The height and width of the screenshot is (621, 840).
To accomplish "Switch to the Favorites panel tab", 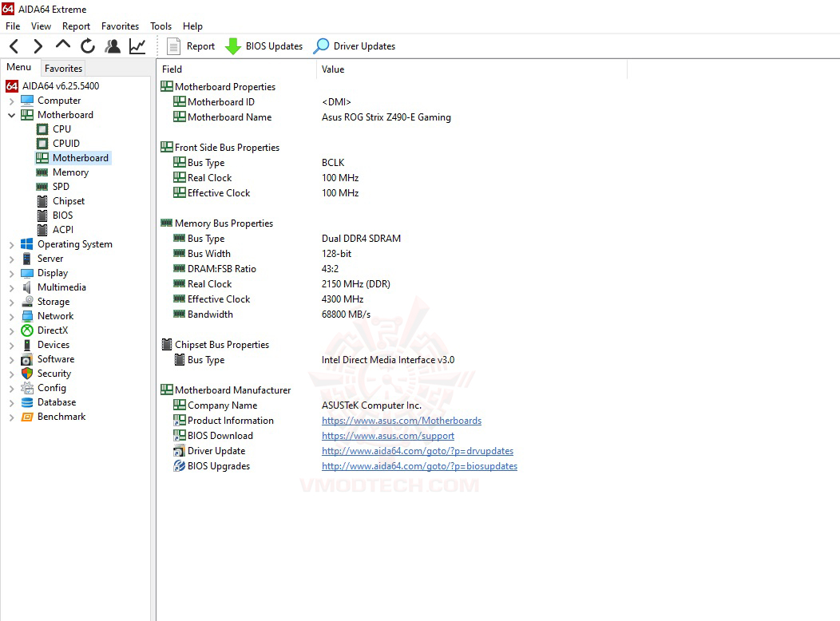I will 63,69.
